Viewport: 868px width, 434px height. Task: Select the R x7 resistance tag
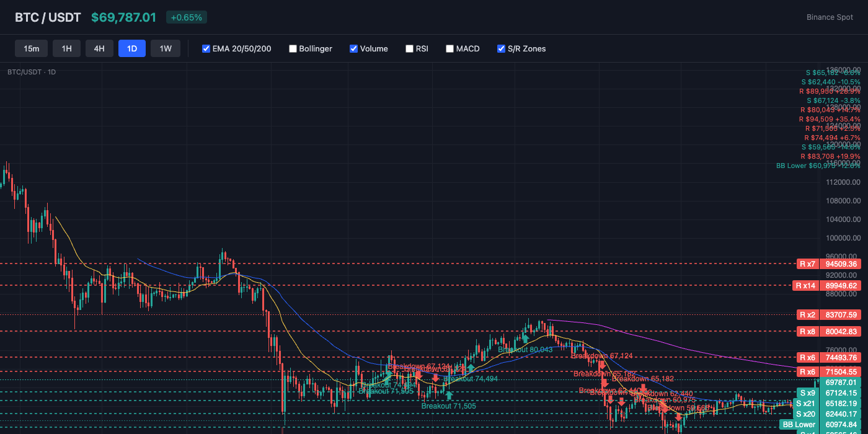coord(807,263)
